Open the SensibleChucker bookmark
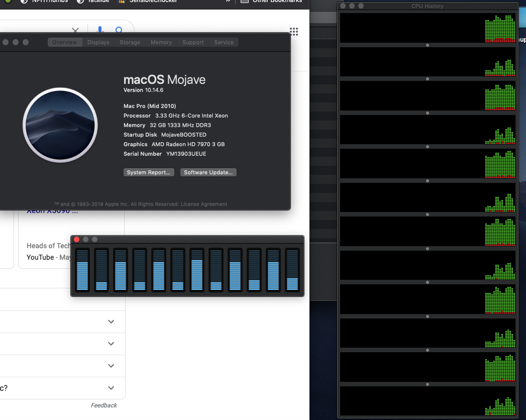This screenshot has height=420, width=526. 148,2
